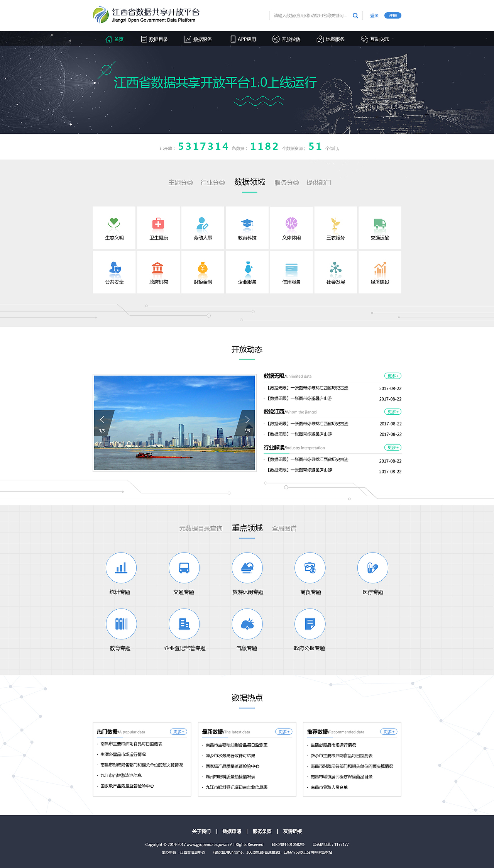Open the 医疗专题 pill icon
This screenshot has width=494, height=868.
(x=373, y=568)
